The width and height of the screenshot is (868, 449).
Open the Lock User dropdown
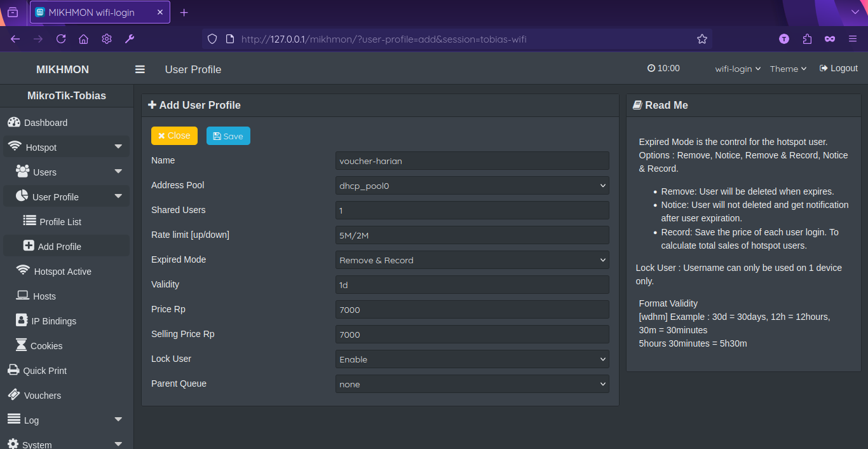coord(471,359)
